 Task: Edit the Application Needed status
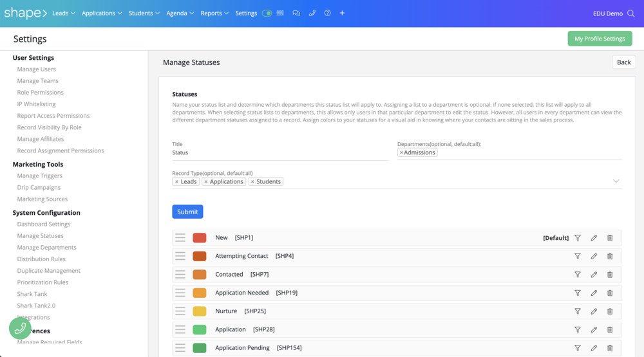tap(594, 293)
